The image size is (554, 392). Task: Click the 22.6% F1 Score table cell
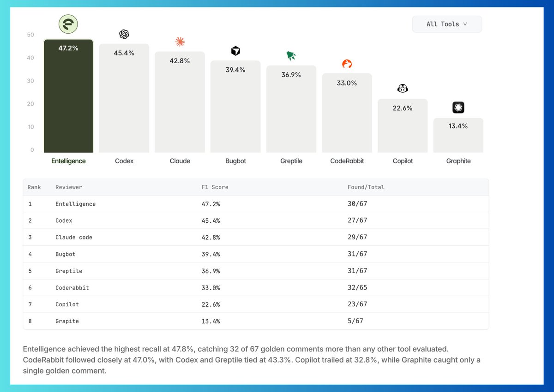click(x=211, y=304)
